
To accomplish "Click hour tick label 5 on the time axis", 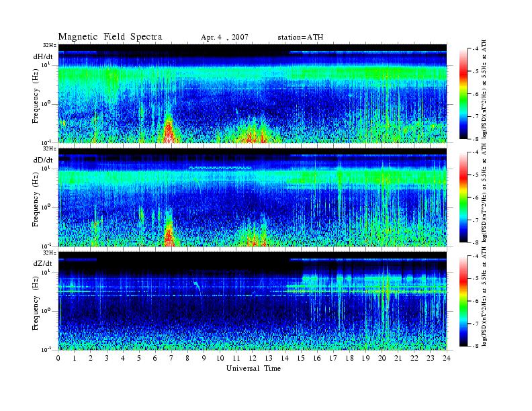I will pyautogui.click(x=139, y=359).
